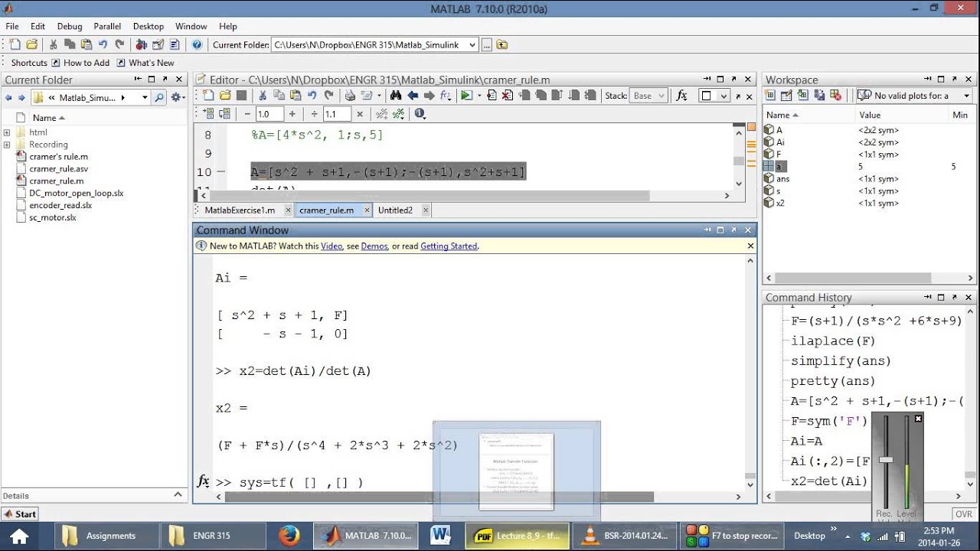Click the What's New shortcut
Image resolution: width=980 pixels, height=551 pixels.
click(x=145, y=63)
